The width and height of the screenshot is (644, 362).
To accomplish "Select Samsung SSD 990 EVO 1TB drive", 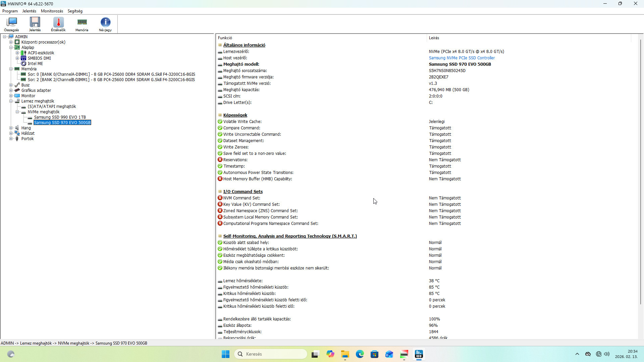I will tap(60, 117).
